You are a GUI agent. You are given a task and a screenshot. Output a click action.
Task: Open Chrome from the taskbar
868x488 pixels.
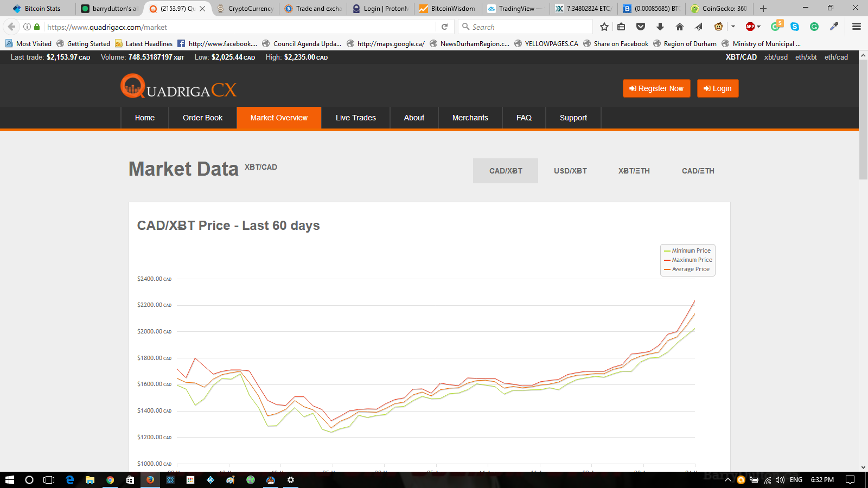[x=110, y=480]
